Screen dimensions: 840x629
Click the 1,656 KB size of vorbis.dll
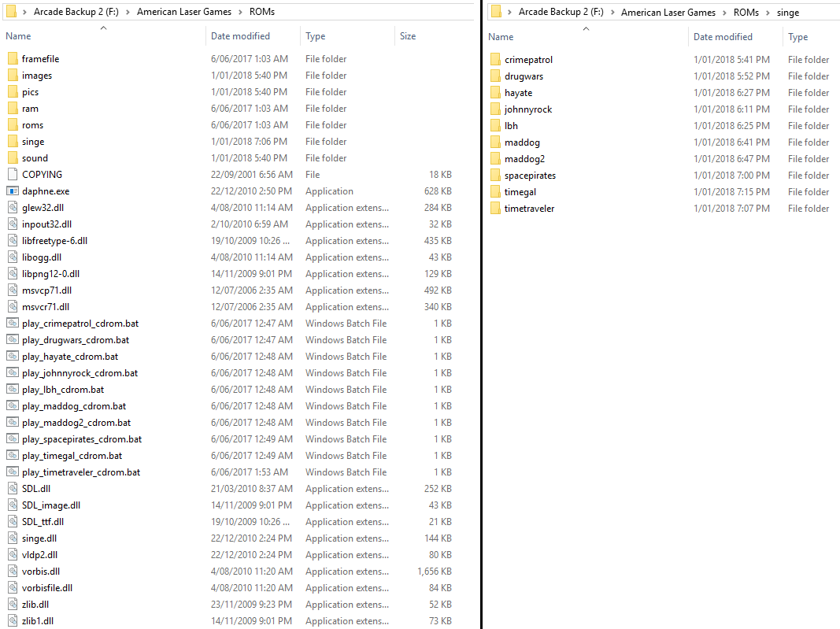point(435,571)
